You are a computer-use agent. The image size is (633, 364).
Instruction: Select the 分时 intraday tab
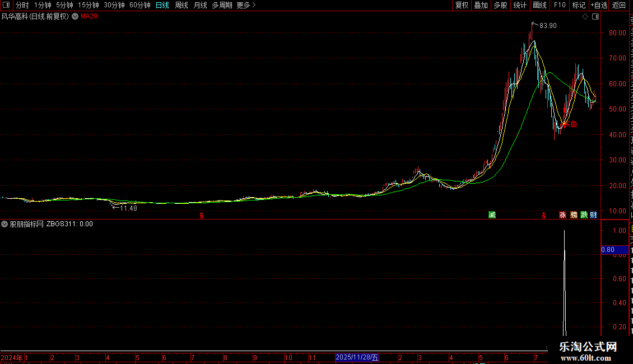point(22,5)
